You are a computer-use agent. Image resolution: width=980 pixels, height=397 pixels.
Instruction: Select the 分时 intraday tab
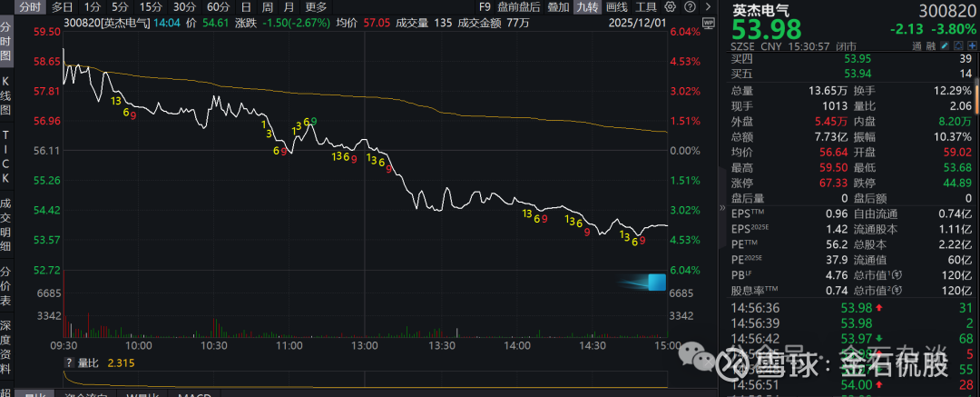point(29,7)
